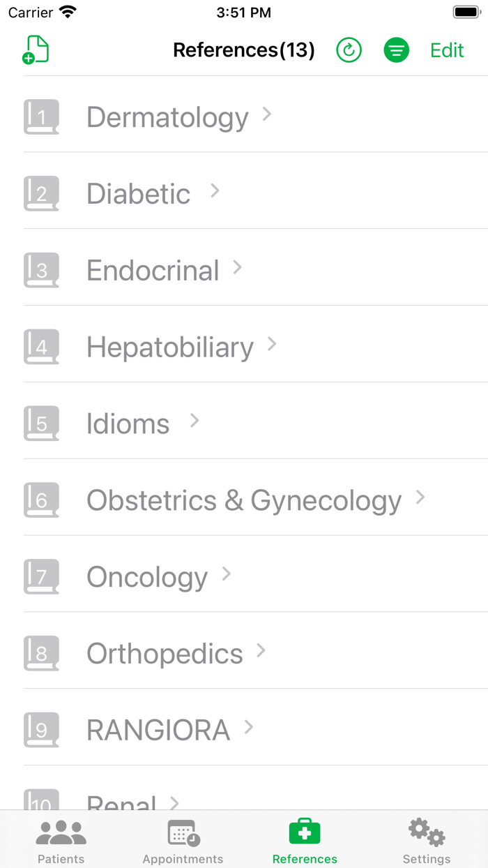Tap the Endocrinal book icon

coord(41,270)
